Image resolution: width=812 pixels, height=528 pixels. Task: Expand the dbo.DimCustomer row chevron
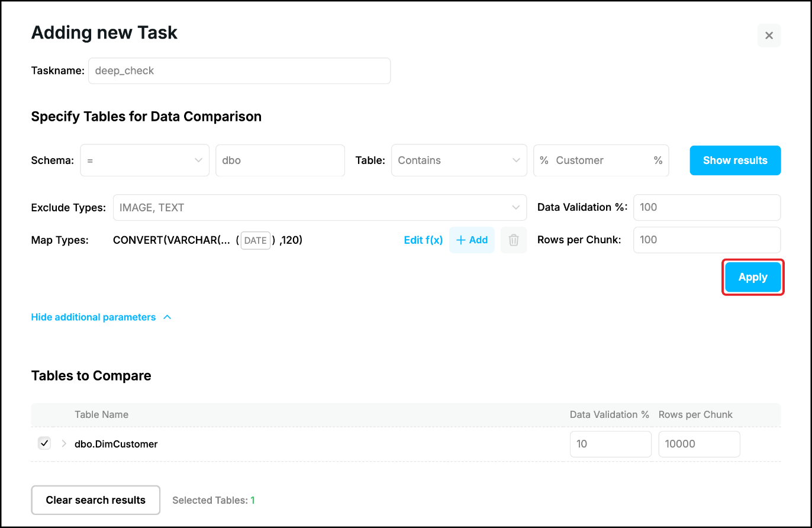64,443
